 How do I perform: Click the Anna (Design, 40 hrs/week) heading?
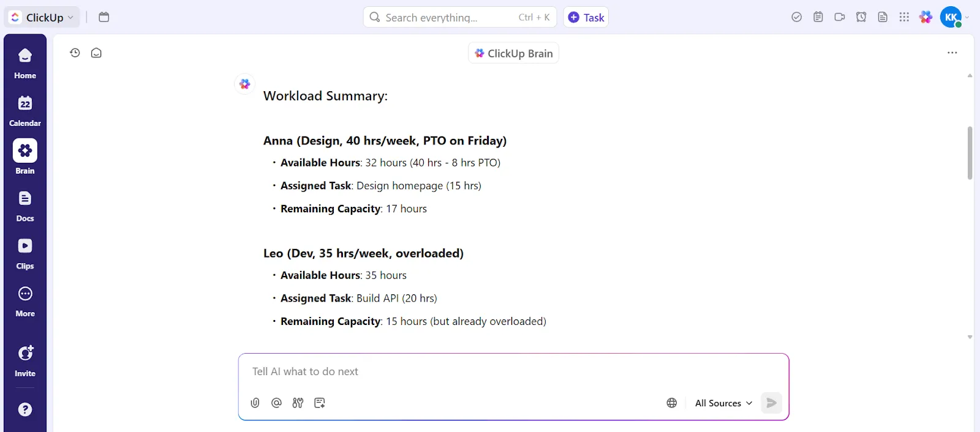click(x=385, y=141)
